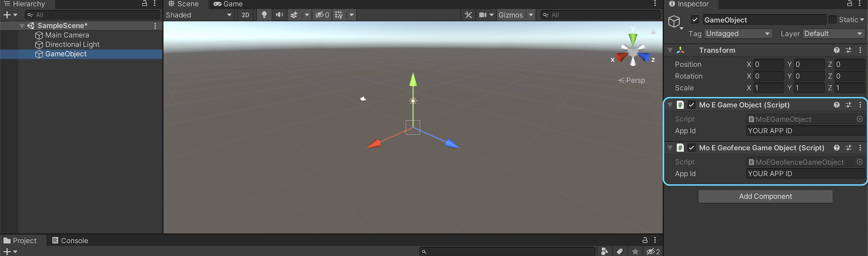This screenshot has width=868, height=256.
Task: Toggle hidden objects visibility counter in Scene toolbar
Action: [322, 15]
